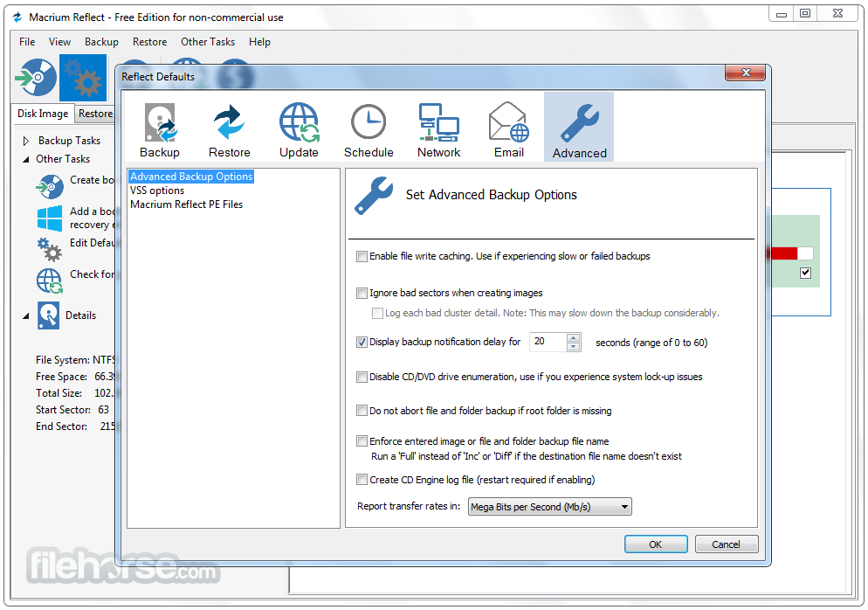Viewport: 868px width, 610px height.
Task: Open the File menu
Action: [27, 42]
